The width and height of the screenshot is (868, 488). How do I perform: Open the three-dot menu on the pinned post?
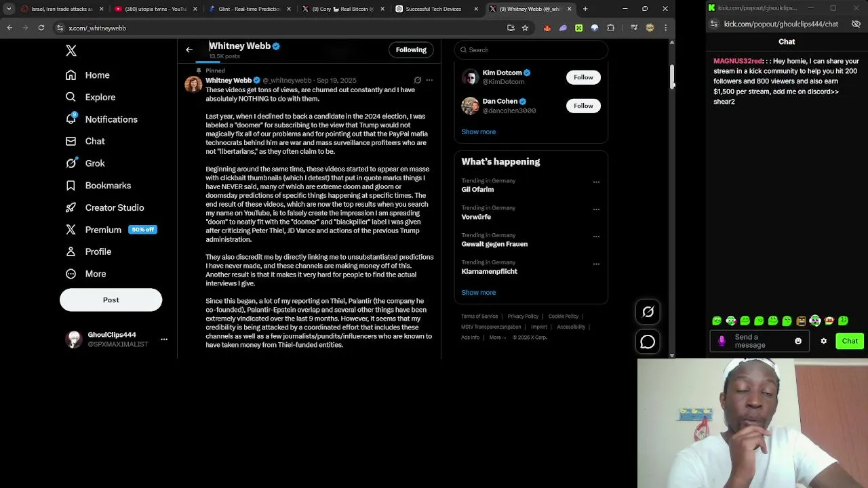click(429, 80)
